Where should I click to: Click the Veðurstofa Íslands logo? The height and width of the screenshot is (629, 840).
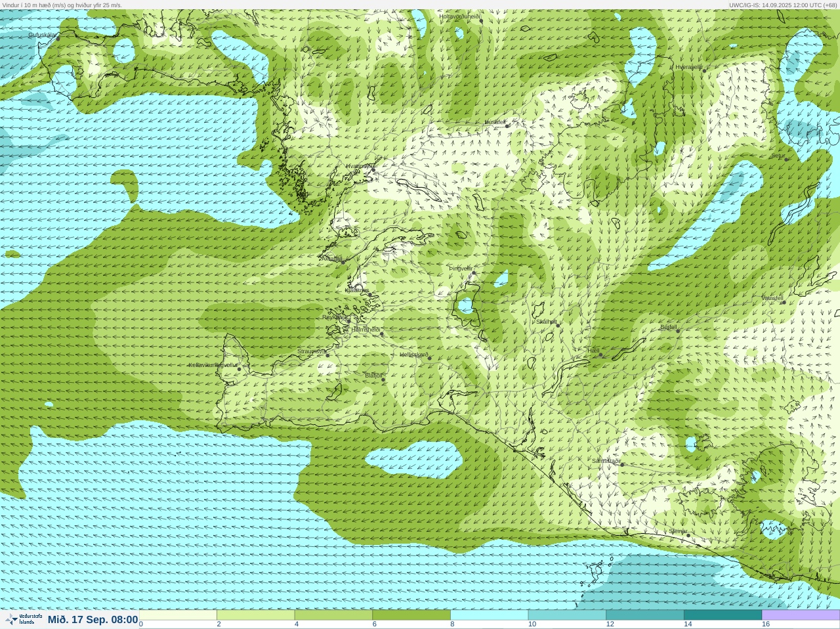(x=24, y=619)
